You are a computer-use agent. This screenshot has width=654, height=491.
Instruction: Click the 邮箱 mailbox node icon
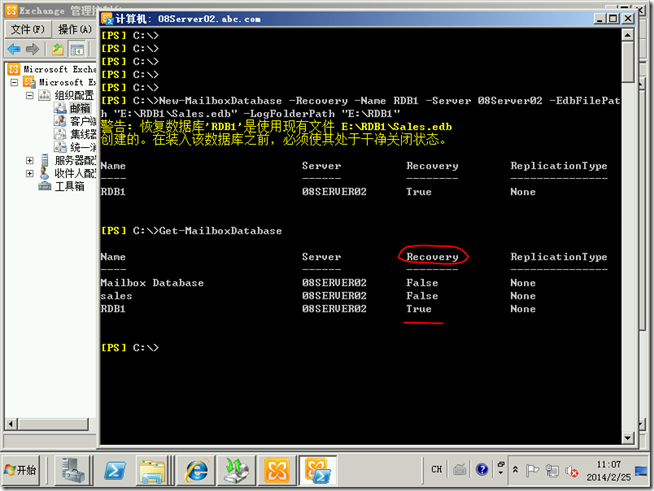pos(60,108)
